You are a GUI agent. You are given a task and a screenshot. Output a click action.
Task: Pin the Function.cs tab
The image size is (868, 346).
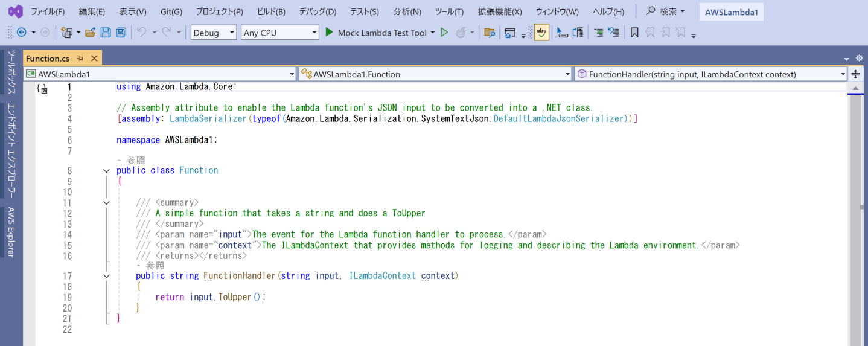click(x=80, y=59)
